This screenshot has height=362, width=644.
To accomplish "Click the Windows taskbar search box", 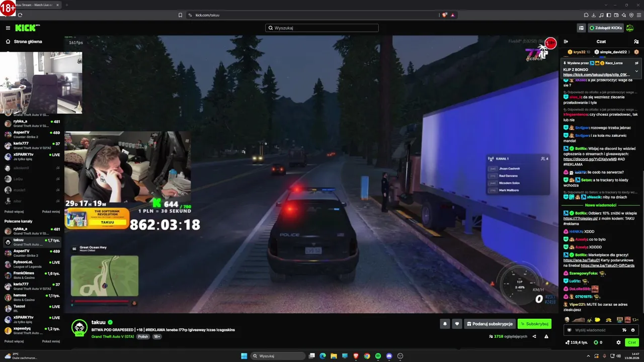I will coord(278,356).
